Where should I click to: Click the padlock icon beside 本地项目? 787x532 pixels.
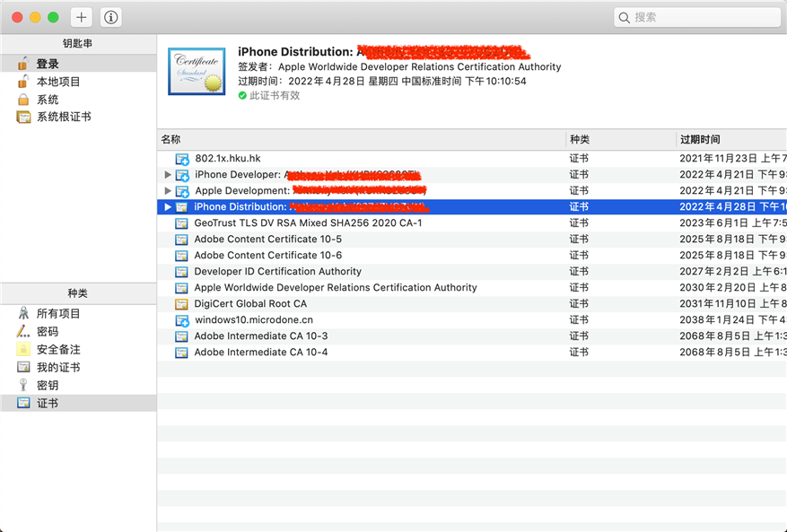(23, 81)
